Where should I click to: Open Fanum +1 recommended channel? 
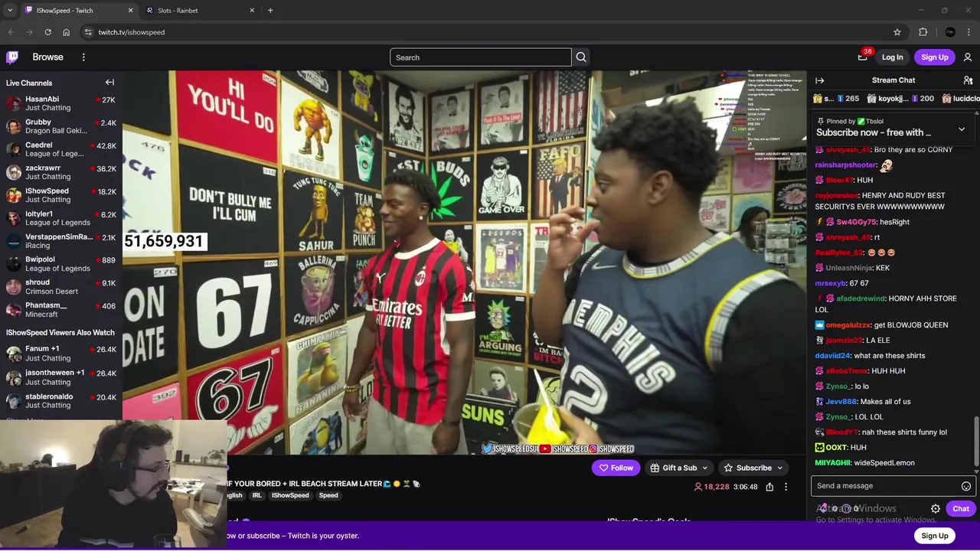61,354
